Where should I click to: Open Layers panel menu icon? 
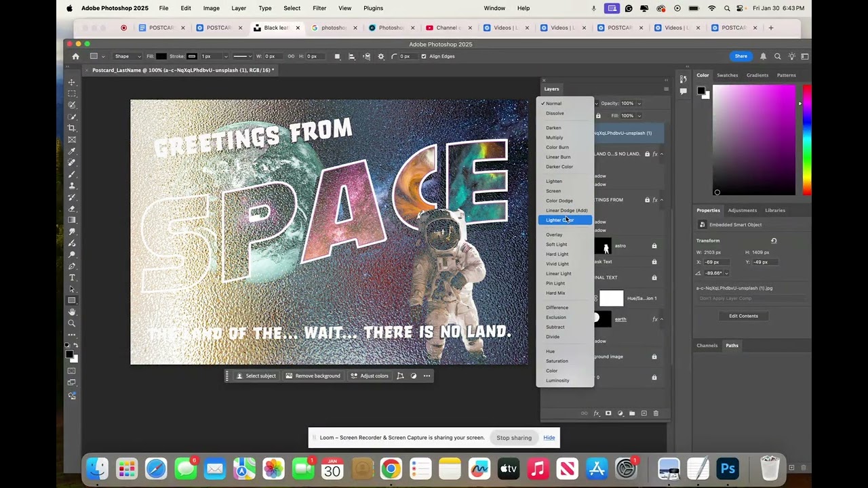pyautogui.click(x=666, y=89)
